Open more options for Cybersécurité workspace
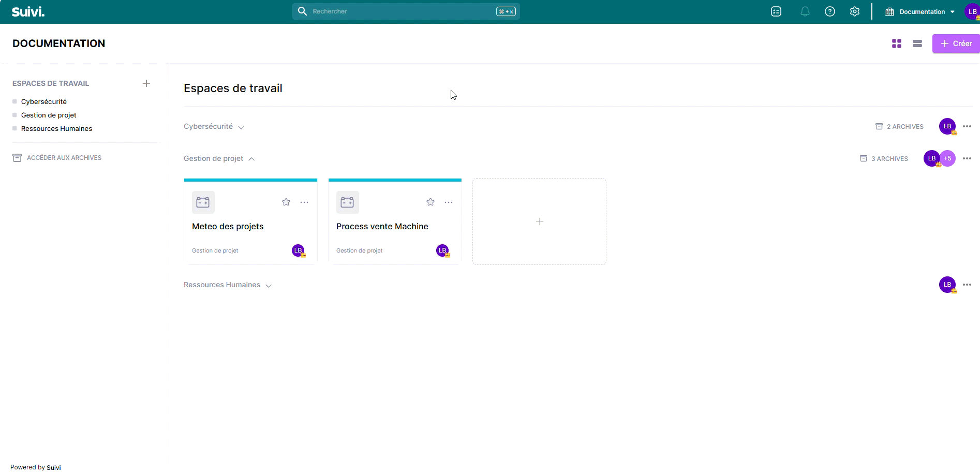Image resolution: width=980 pixels, height=473 pixels. click(x=967, y=126)
